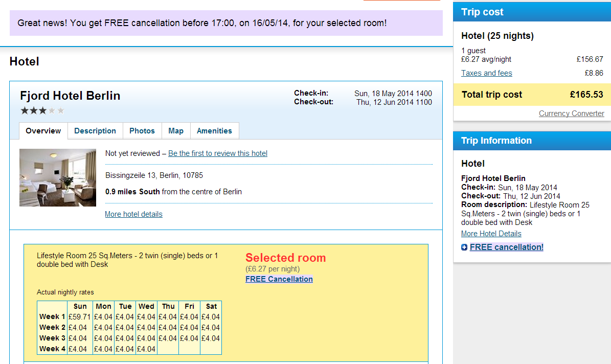View the Amenities tab
611x364 pixels.
[x=214, y=131]
